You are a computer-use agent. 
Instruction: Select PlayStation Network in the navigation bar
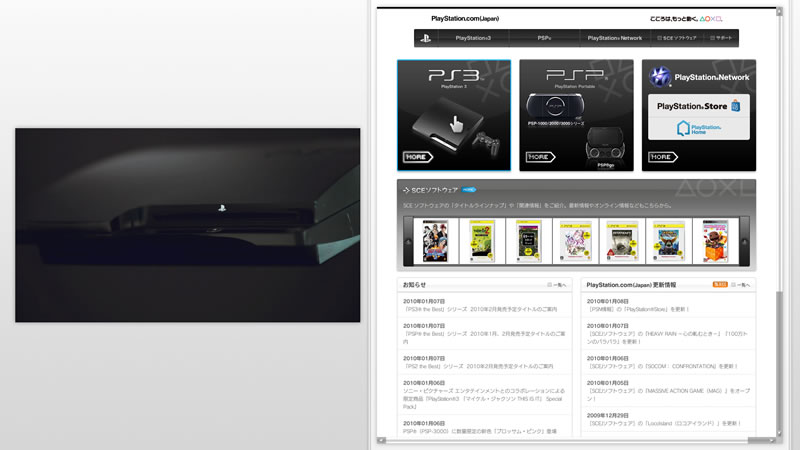pos(615,38)
